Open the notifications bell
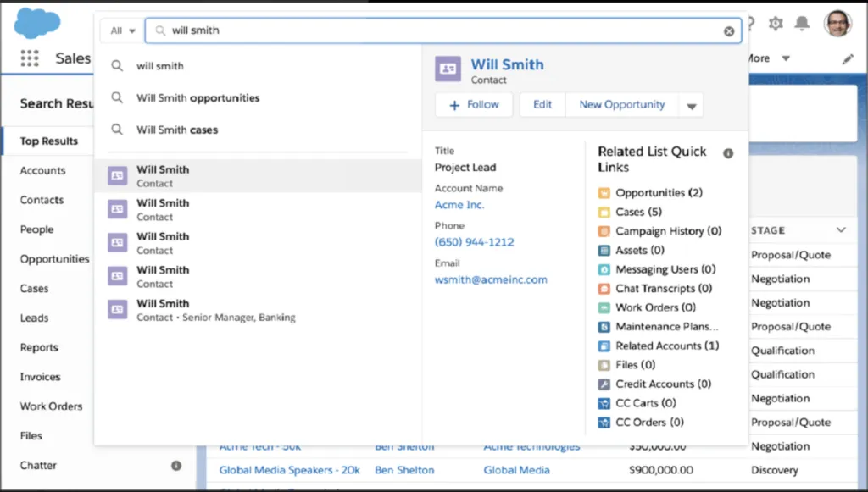Image resolution: width=868 pixels, height=492 pixels. (x=802, y=23)
